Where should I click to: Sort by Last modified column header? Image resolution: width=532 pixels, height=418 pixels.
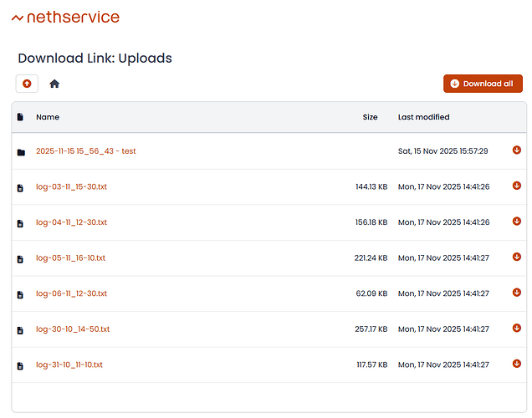(x=423, y=117)
